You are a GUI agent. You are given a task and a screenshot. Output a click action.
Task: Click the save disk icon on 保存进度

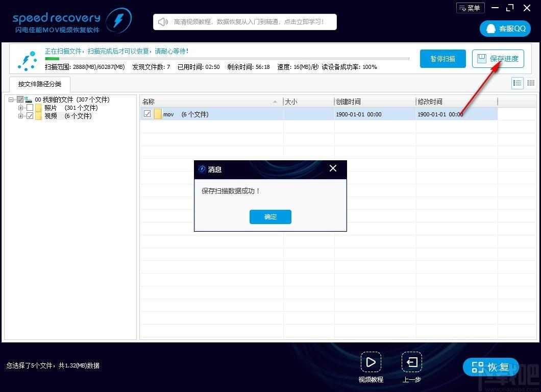click(x=481, y=58)
